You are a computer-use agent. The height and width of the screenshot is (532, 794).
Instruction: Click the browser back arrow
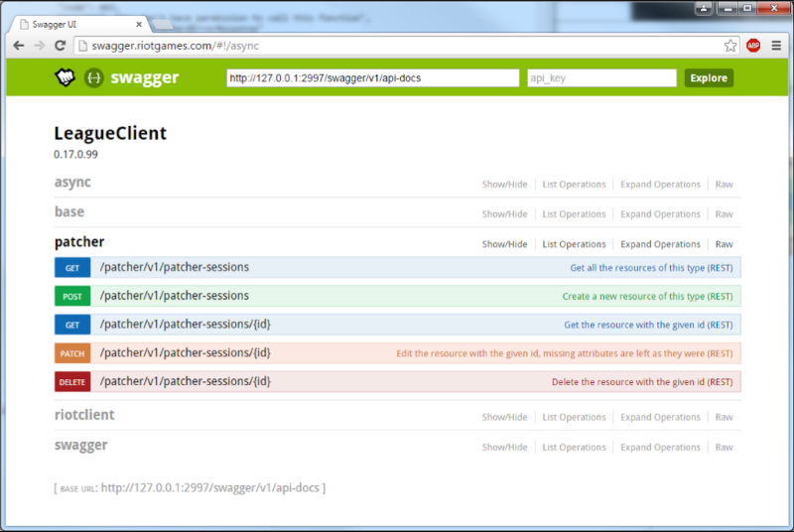coord(19,46)
